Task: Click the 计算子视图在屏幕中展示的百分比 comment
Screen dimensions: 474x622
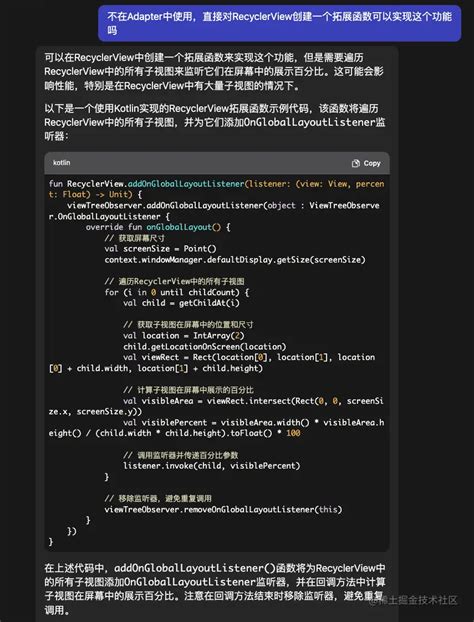Action: click(x=188, y=390)
